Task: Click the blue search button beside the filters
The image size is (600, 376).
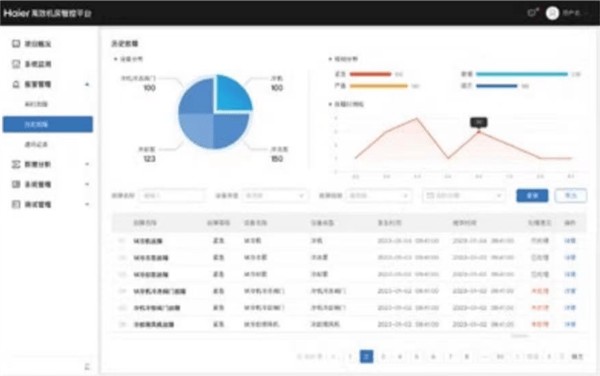Action: tap(532, 195)
